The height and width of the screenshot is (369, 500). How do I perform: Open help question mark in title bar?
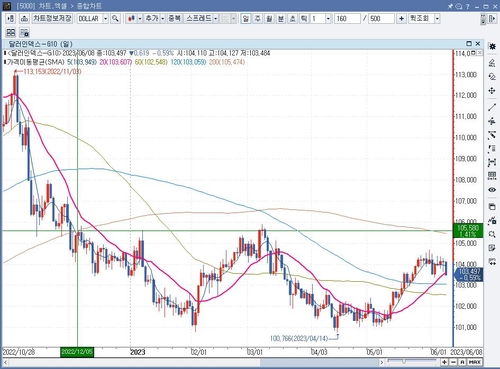point(468,6)
